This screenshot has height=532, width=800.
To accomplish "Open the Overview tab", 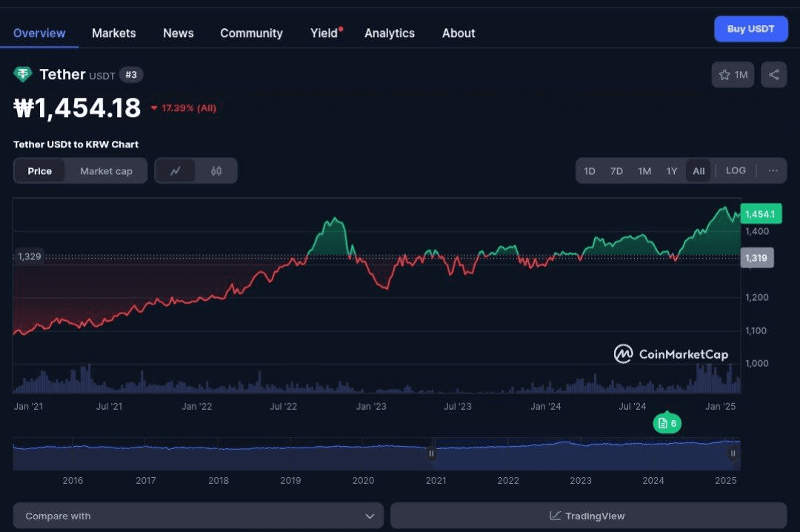I will [x=39, y=33].
